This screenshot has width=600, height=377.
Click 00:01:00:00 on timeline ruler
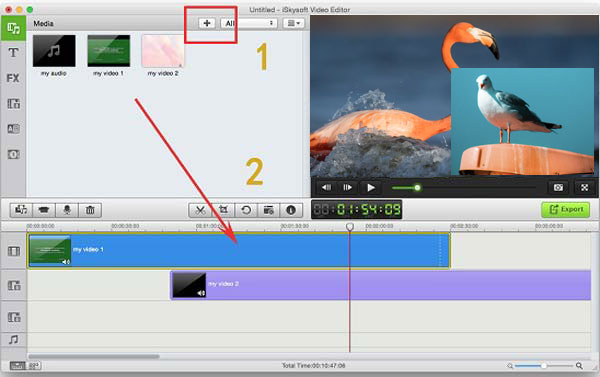point(209,226)
